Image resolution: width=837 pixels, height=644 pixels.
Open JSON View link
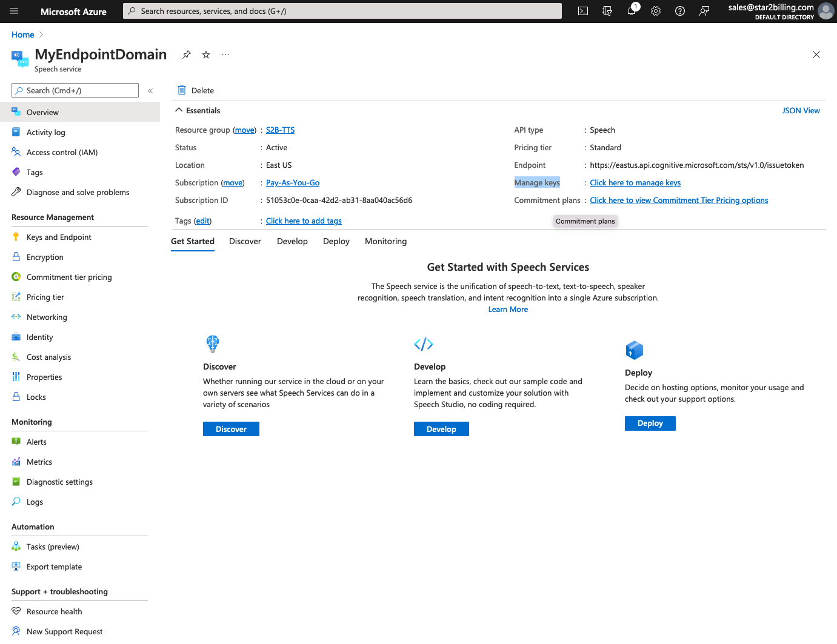(801, 110)
